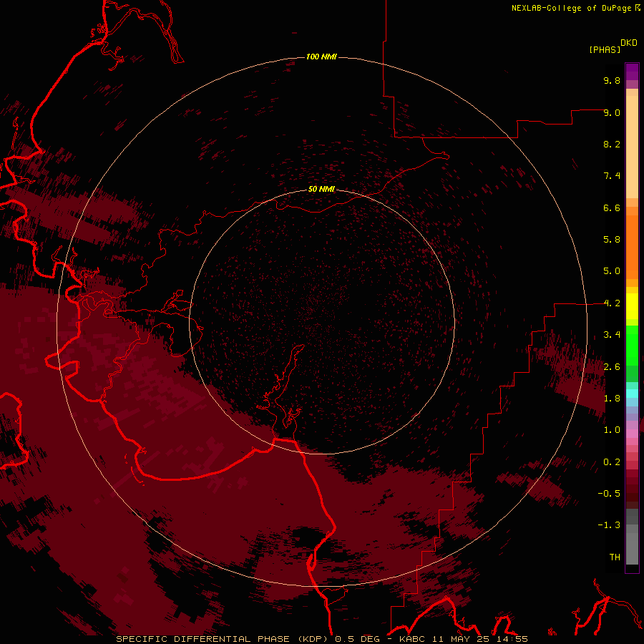This screenshot has height=644, width=644.
Task: Click the KABC 11 MAY 25 14:55 timestamp
Action: (463, 639)
